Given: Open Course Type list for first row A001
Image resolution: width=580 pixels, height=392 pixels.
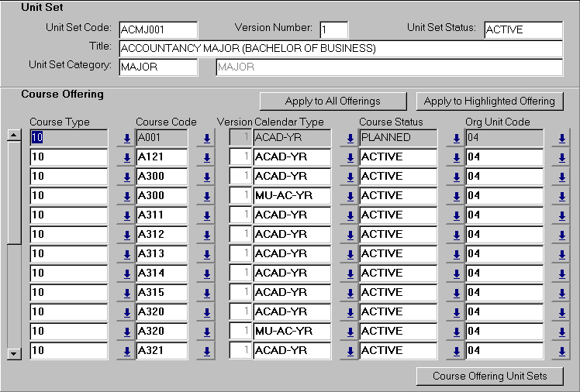Looking at the screenshot, I should (126, 138).
